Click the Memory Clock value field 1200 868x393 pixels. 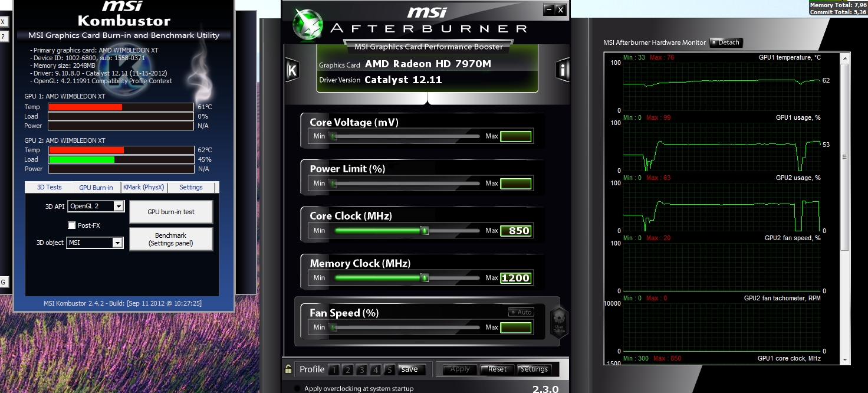(516, 278)
